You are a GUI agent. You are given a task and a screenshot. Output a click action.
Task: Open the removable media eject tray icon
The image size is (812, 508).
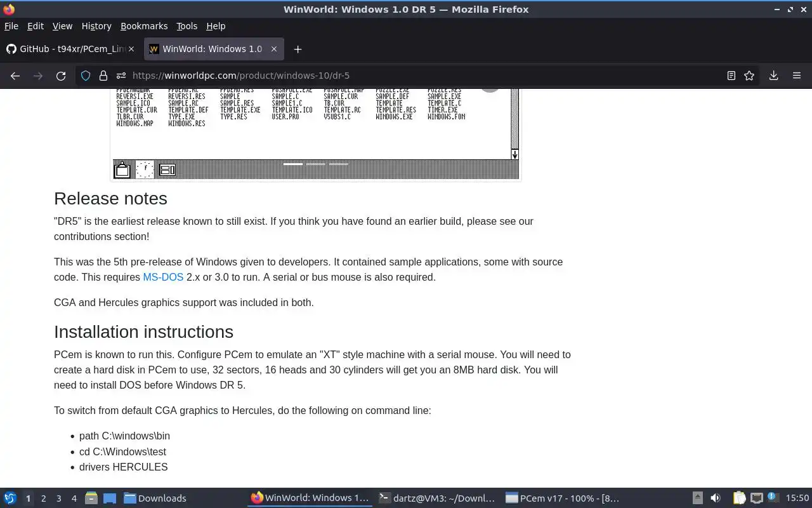[698, 498]
